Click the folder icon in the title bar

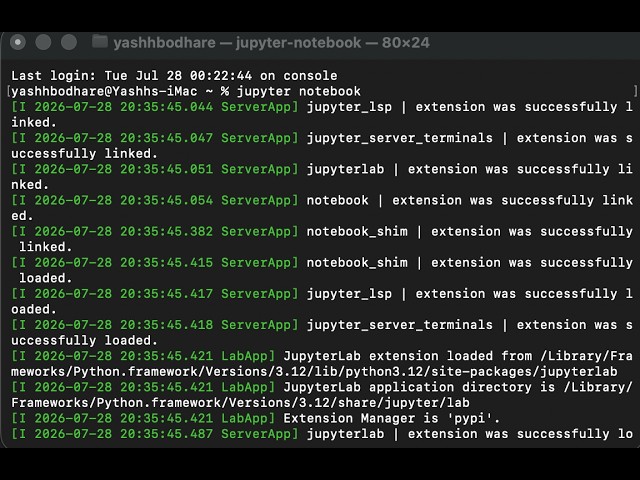pos(100,41)
